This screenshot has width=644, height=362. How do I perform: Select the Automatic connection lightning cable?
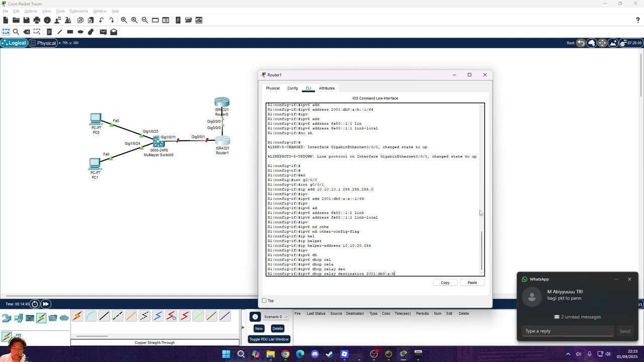point(77,316)
